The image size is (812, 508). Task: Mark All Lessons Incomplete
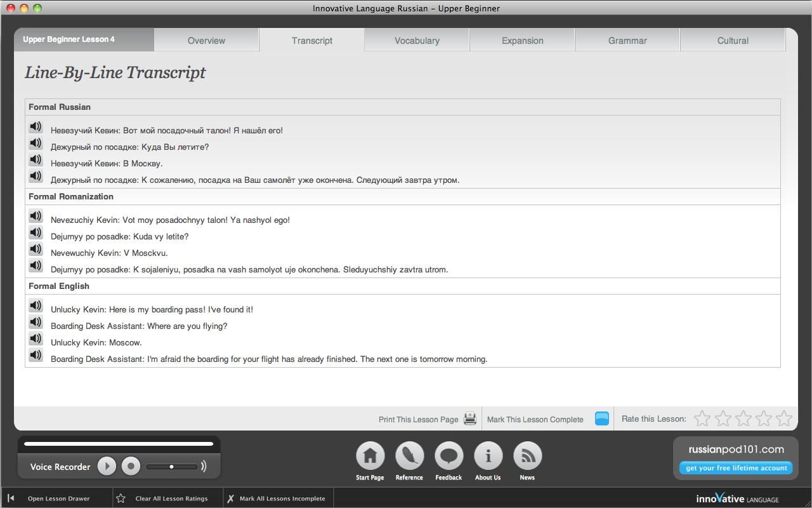click(x=282, y=498)
